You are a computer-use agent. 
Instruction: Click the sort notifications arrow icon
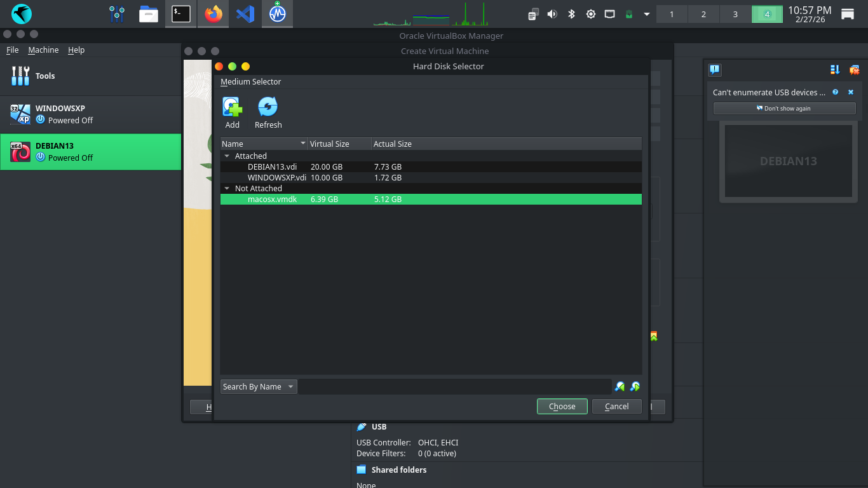pyautogui.click(x=835, y=70)
